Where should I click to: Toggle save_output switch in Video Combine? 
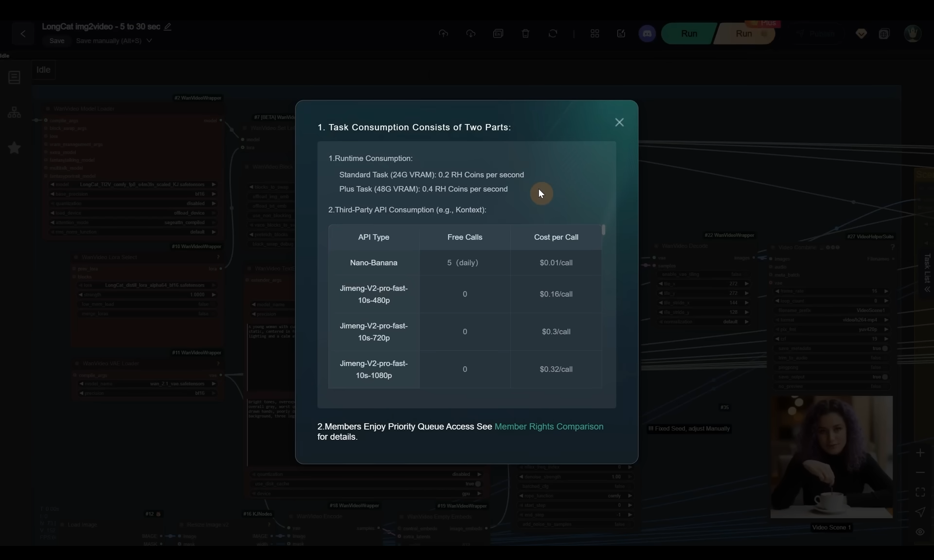885,377
